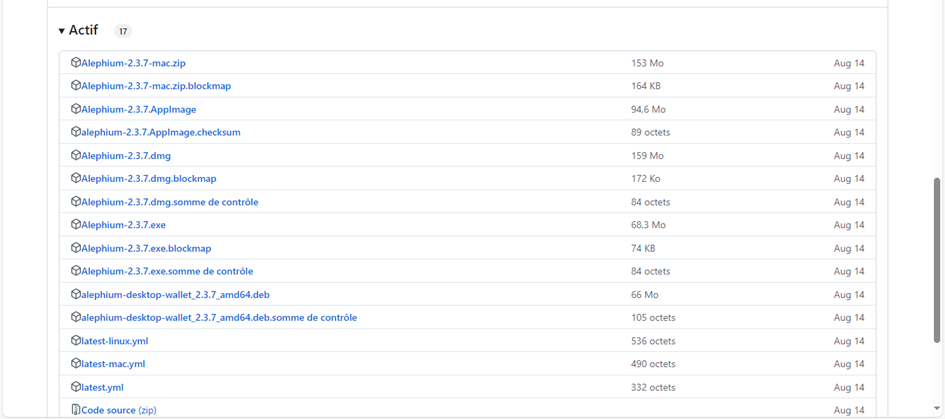Open latest-linux.yml file link
945x419 pixels.
(x=115, y=341)
